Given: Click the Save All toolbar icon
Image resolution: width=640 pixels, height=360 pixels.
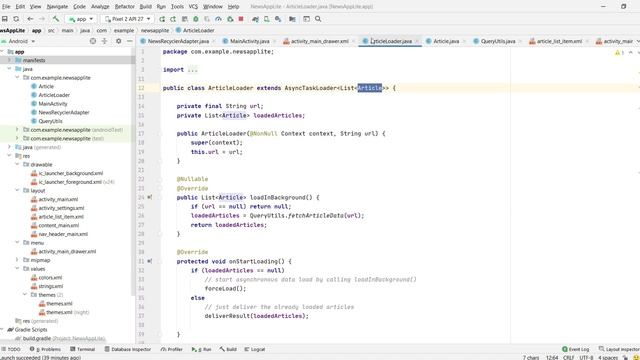Looking at the screenshot, I should click(5, 19).
